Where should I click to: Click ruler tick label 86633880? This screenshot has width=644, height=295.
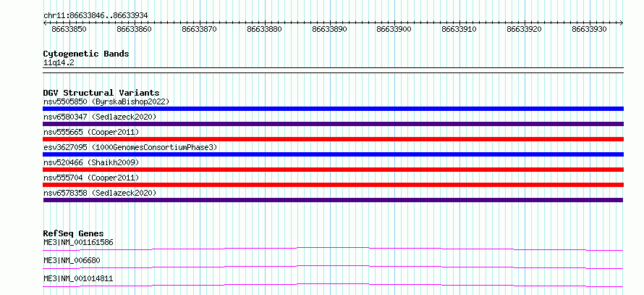pos(265,29)
